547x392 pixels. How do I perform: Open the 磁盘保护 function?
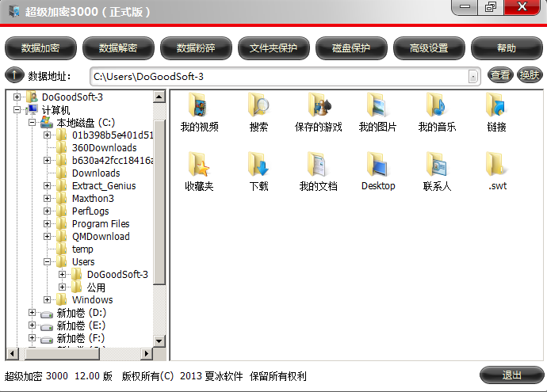351,48
